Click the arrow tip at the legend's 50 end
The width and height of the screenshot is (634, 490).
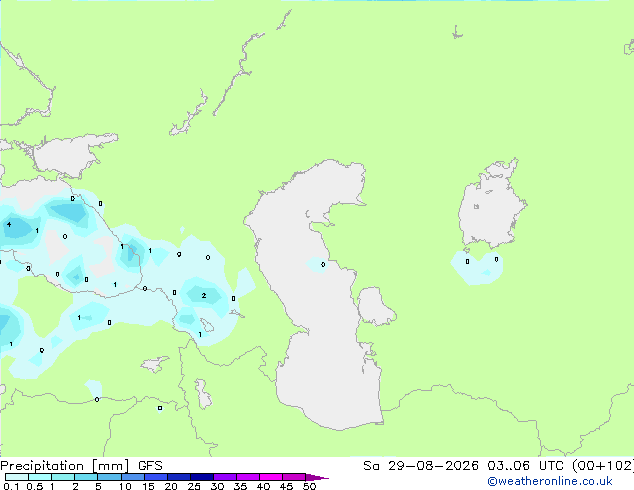point(318,477)
